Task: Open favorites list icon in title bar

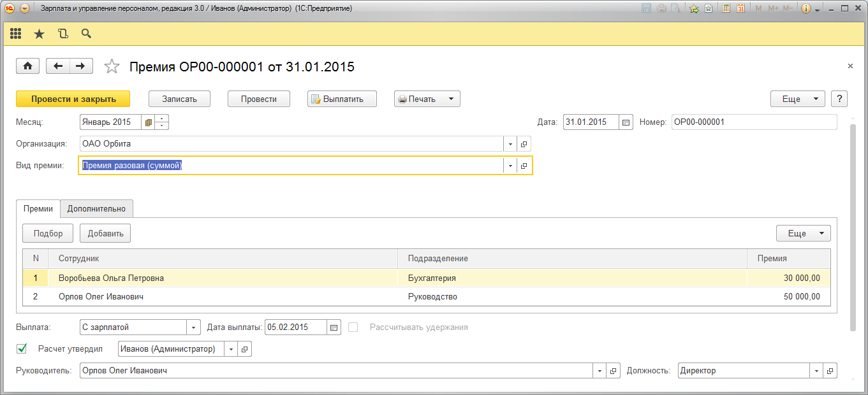Action: [709, 9]
